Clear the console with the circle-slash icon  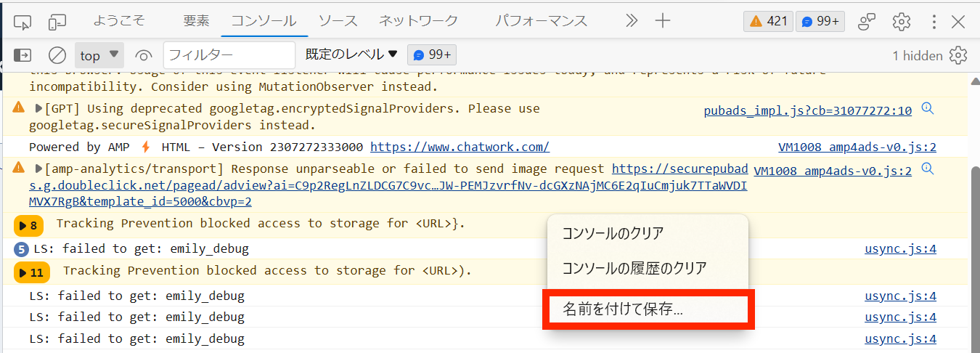tap(57, 55)
